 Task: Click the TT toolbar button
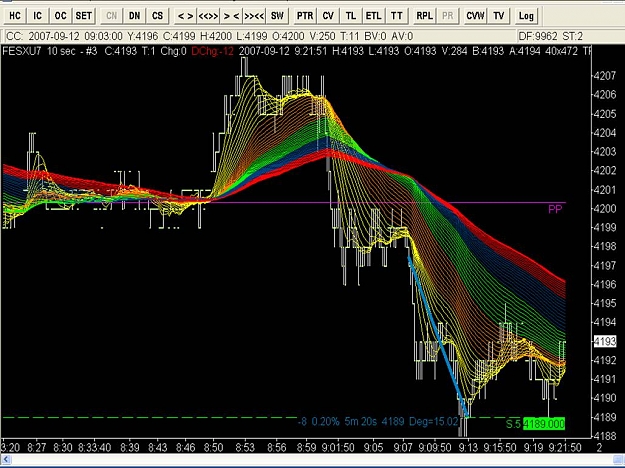click(397, 16)
